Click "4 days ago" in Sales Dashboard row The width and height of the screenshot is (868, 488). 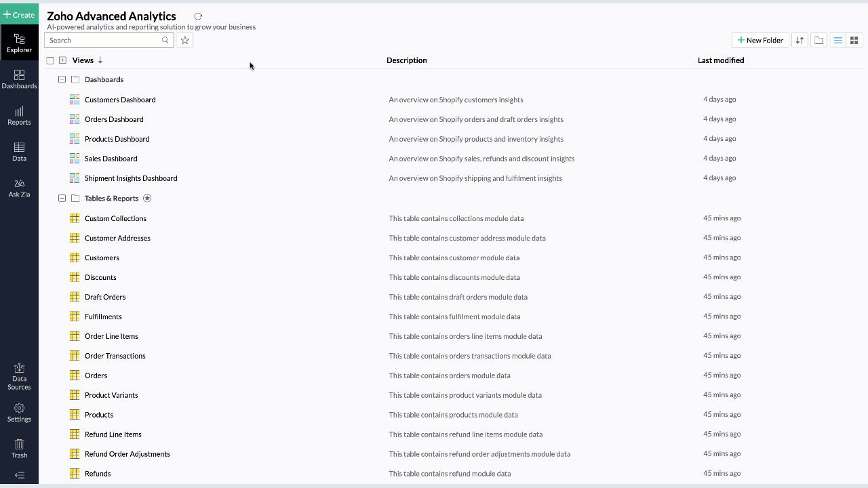719,159
